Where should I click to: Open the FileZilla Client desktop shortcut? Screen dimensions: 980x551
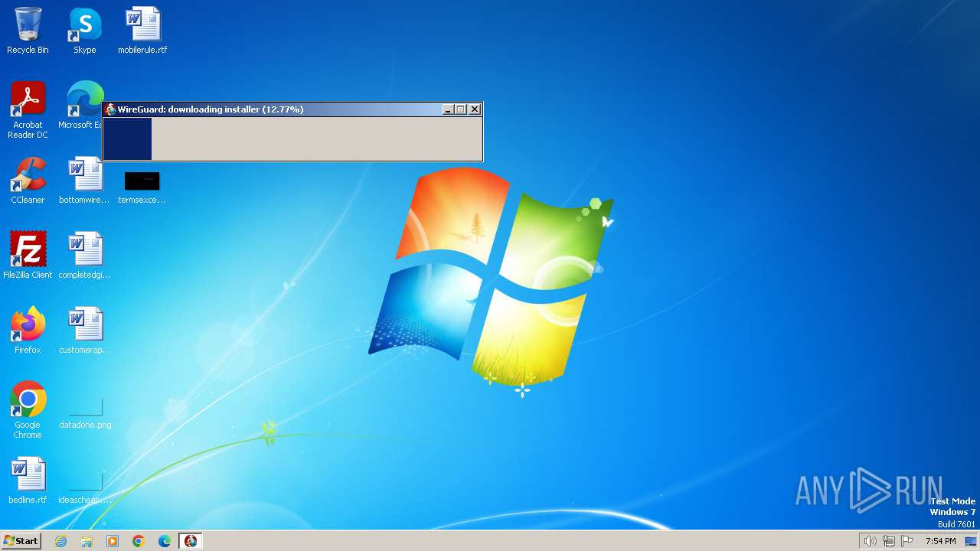tap(28, 256)
